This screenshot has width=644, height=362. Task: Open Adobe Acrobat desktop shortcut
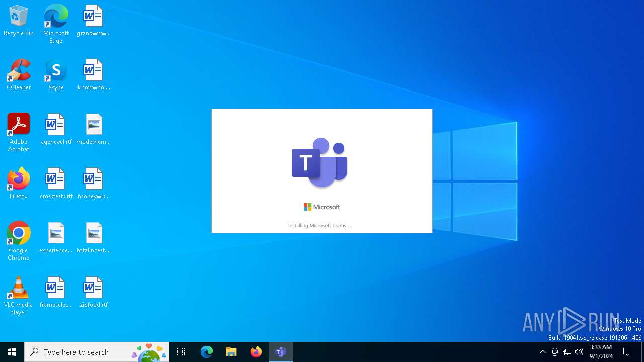(x=19, y=133)
